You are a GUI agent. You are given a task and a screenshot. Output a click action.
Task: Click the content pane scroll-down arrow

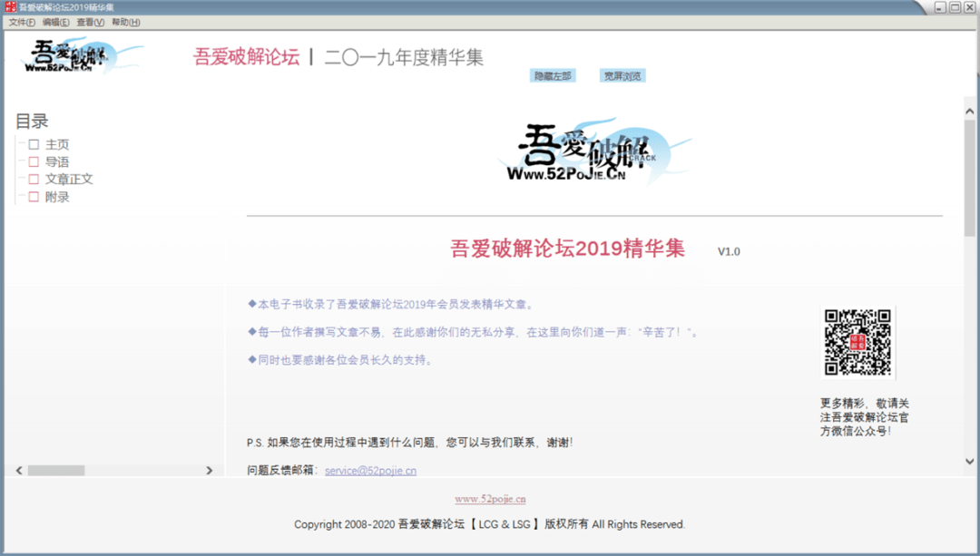(x=969, y=462)
